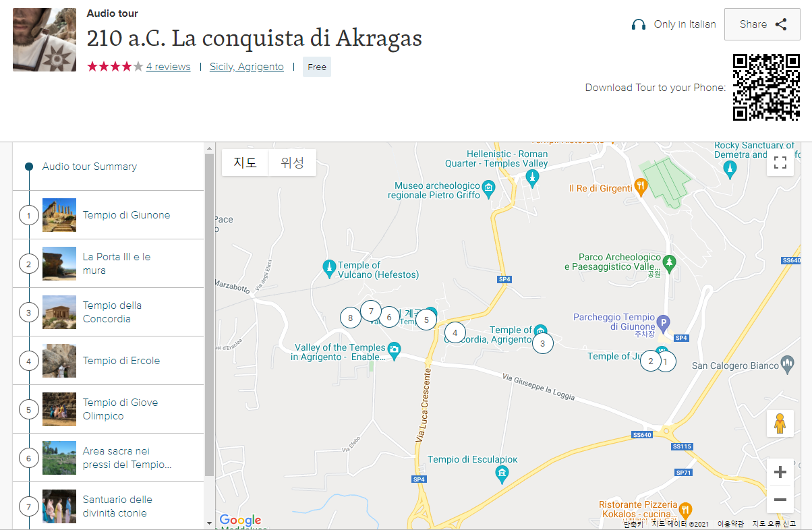
Task: Open stop 3 Tempio della Concordia
Action: click(108, 312)
